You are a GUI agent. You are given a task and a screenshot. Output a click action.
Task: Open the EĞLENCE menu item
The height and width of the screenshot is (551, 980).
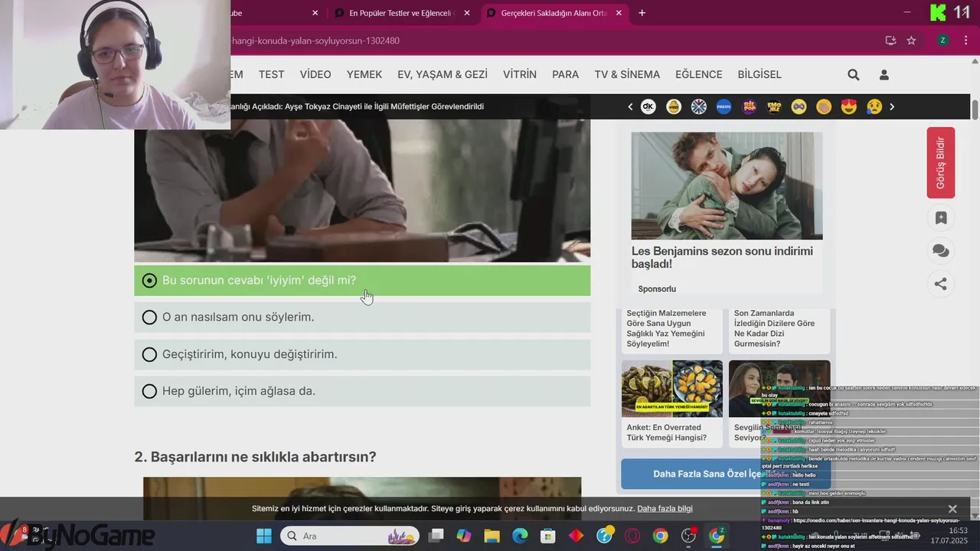tap(699, 74)
